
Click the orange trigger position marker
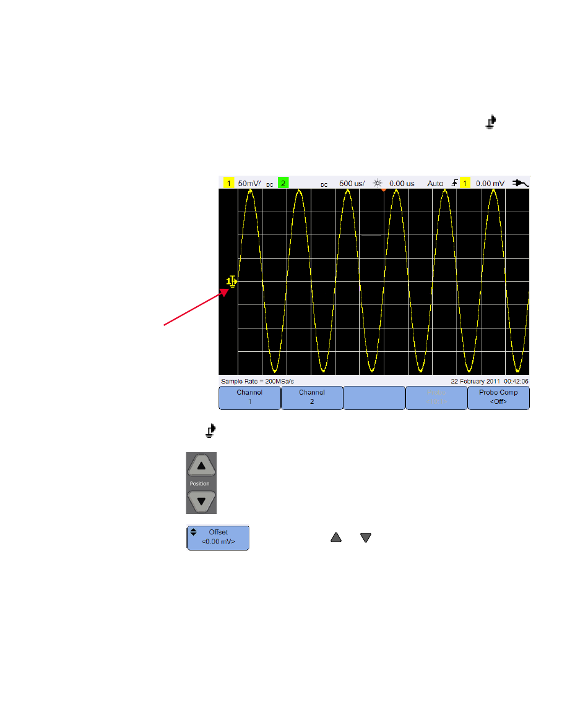[384, 190]
